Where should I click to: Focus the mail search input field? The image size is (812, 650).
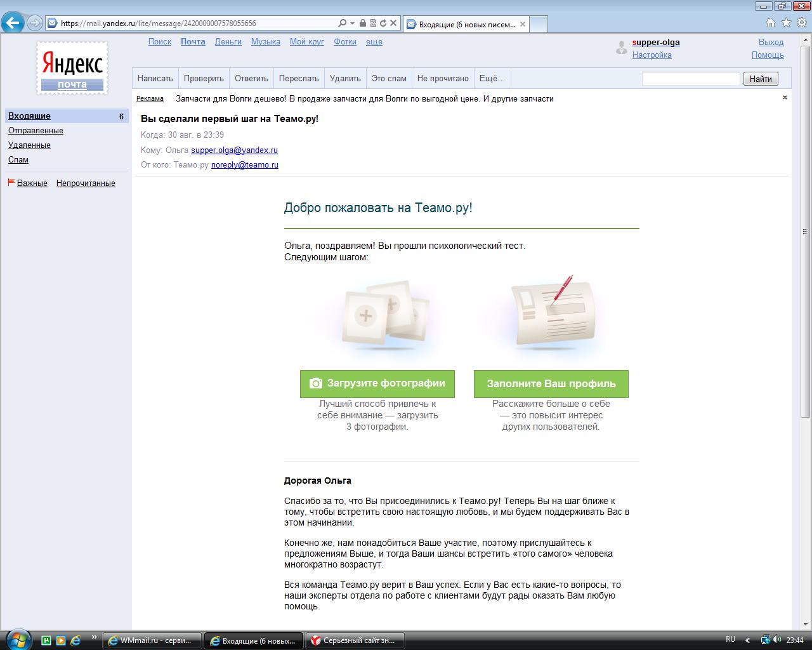click(x=691, y=79)
